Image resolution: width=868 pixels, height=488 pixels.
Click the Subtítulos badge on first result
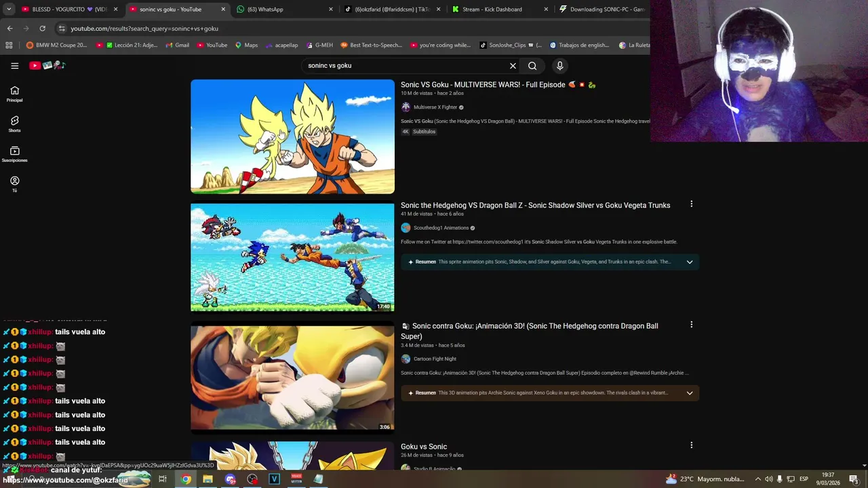click(424, 131)
